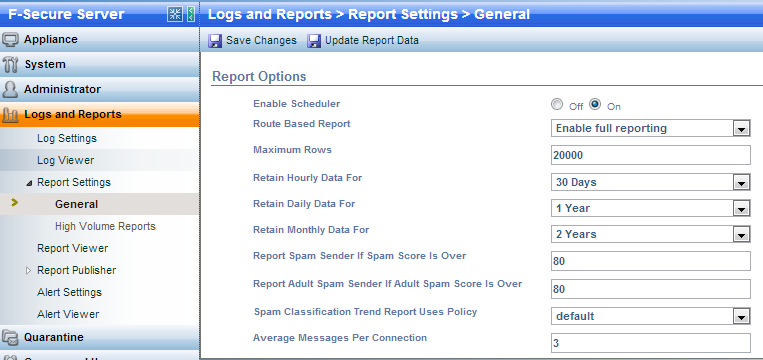Screen dimensions: 763x360
Task: Click the Logs and Reports chart icon
Action: [x=11, y=115]
